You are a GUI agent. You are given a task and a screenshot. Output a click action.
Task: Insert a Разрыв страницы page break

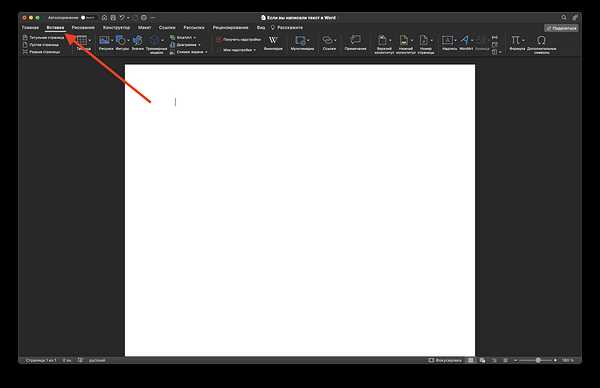41,52
